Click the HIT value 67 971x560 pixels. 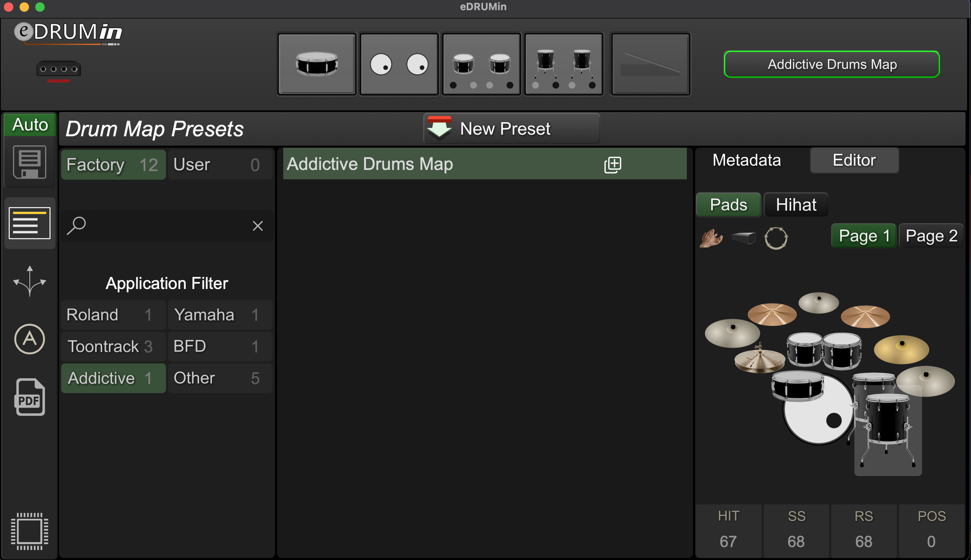tap(728, 542)
